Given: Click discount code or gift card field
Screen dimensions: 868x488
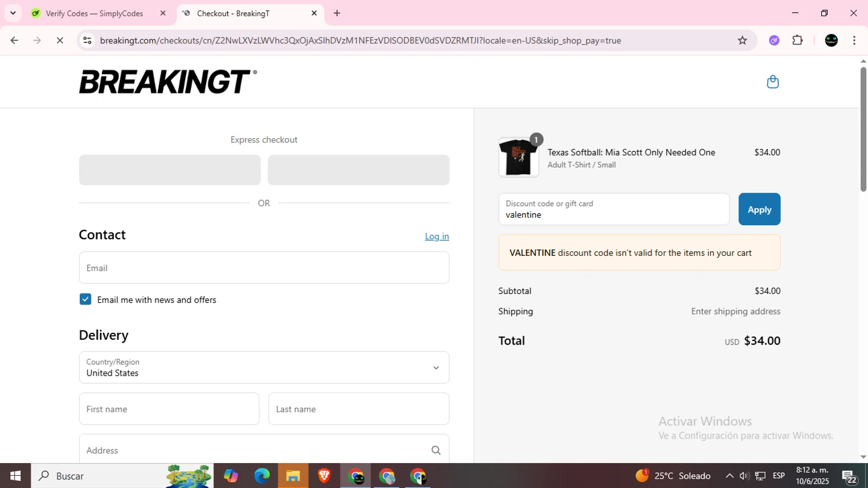Looking at the screenshot, I should [613, 209].
